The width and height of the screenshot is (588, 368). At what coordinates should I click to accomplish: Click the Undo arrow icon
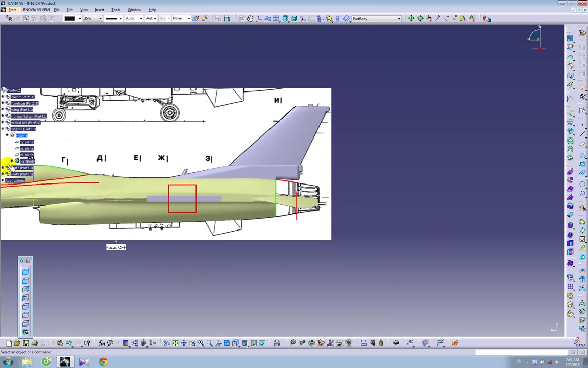tap(69, 343)
